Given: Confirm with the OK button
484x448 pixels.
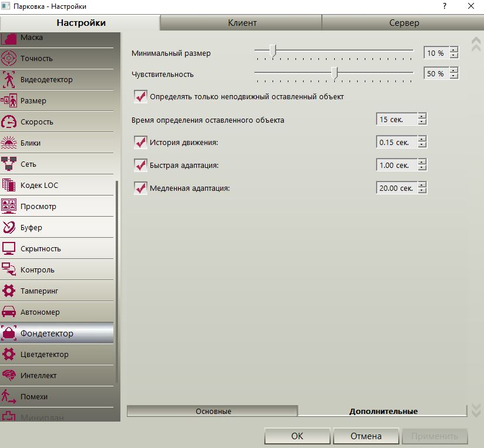Looking at the screenshot, I should click(297, 436).
